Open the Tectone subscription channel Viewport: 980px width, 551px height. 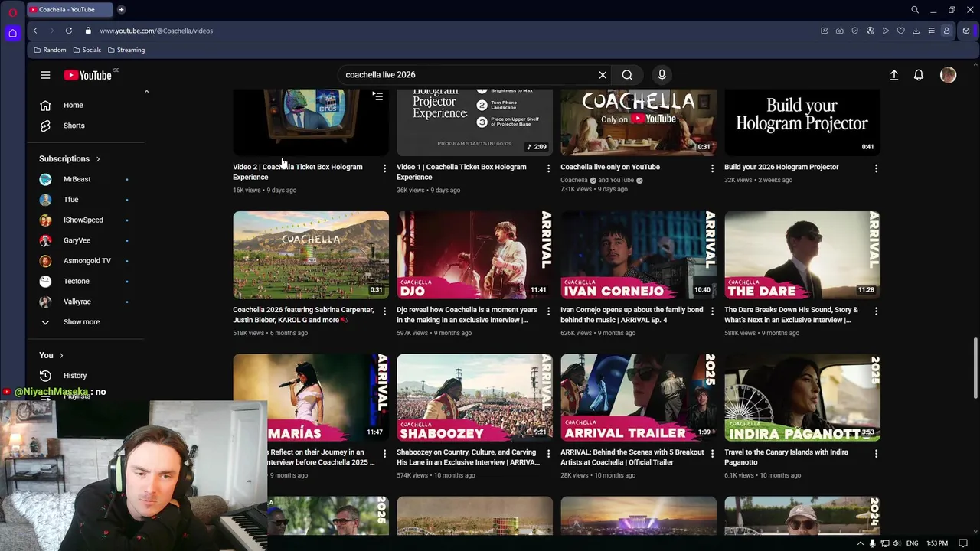[x=76, y=282]
